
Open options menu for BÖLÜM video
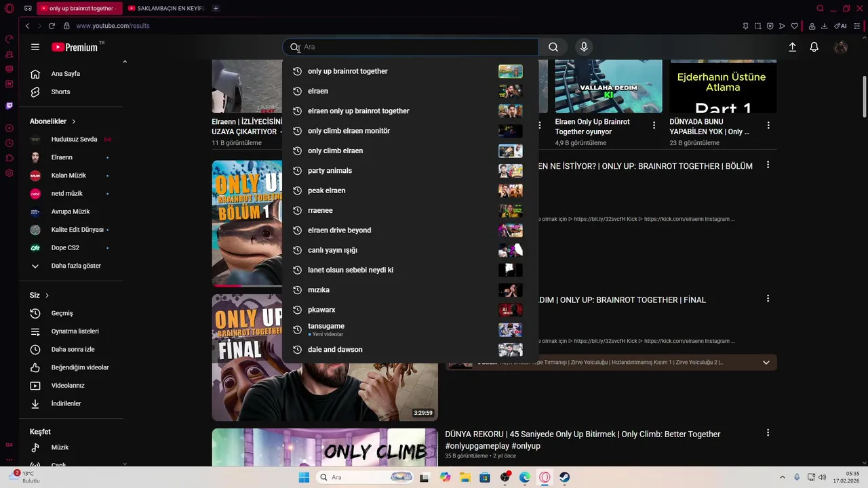coord(768,165)
